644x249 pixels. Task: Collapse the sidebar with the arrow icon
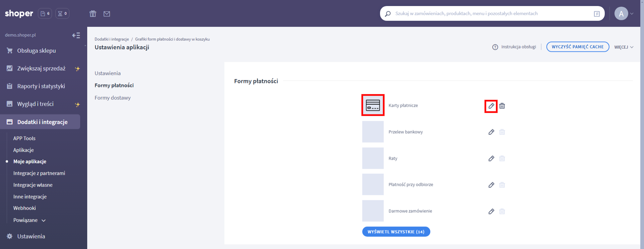point(76,35)
